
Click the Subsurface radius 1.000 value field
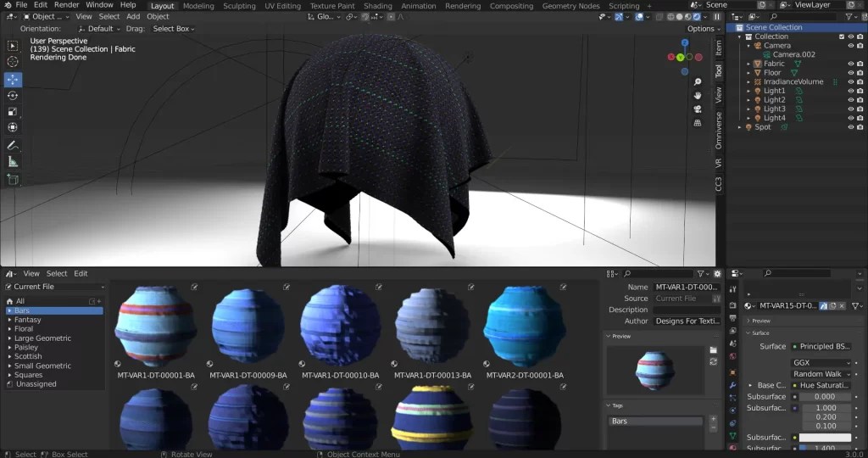(x=826, y=408)
